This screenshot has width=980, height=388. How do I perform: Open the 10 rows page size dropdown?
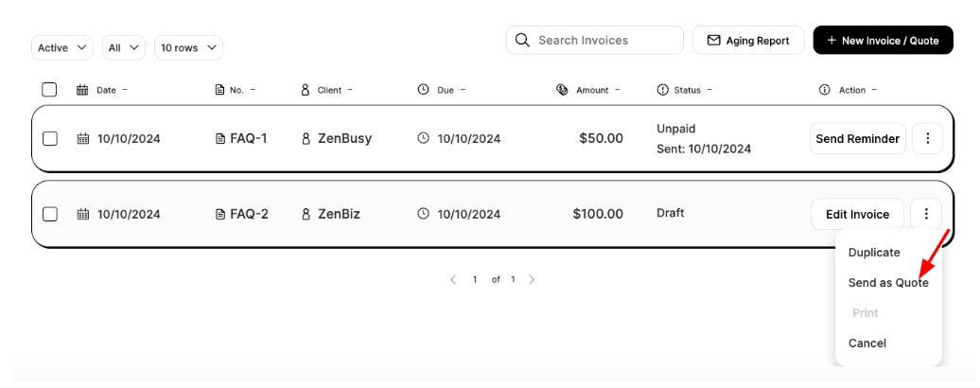[188, 47]
